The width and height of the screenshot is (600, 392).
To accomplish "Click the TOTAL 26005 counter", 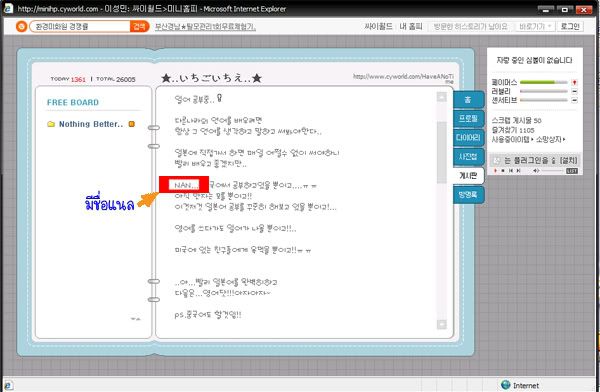I will pos(116,79).
